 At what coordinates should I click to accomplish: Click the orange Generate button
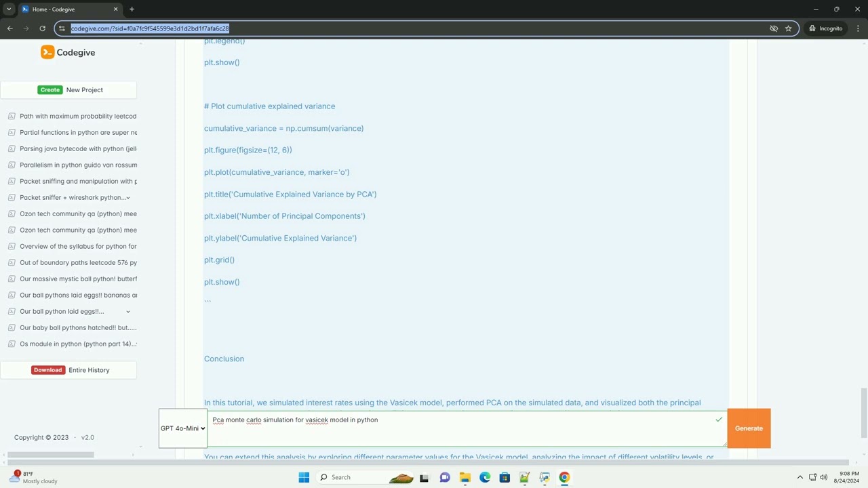pos(749,428)
